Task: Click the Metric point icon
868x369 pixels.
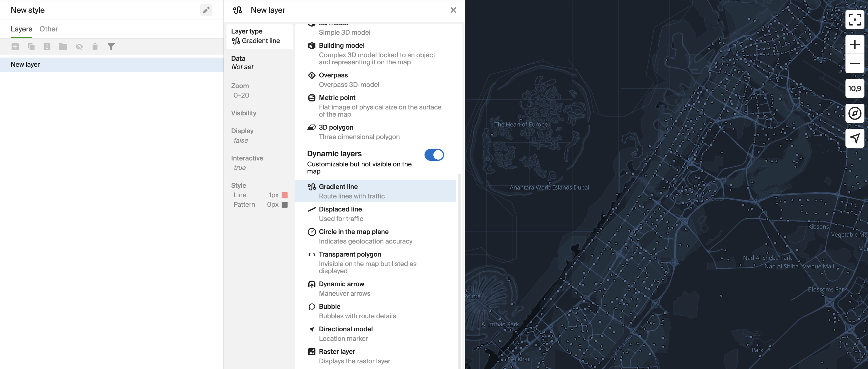Action: coord(312,98)
